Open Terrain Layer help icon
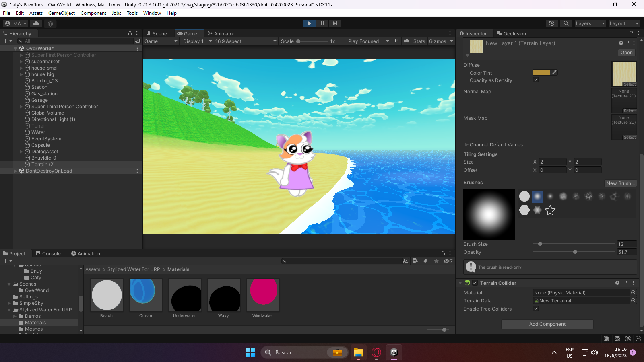Image resolution: width=644 pixels, height=362 pixels. (x=621, y=43)
